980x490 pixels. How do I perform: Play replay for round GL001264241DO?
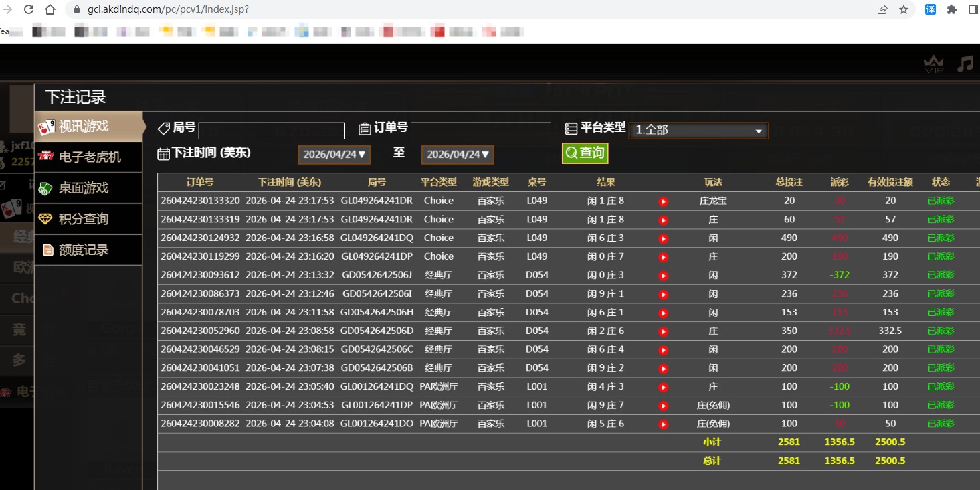click(663, 424)
